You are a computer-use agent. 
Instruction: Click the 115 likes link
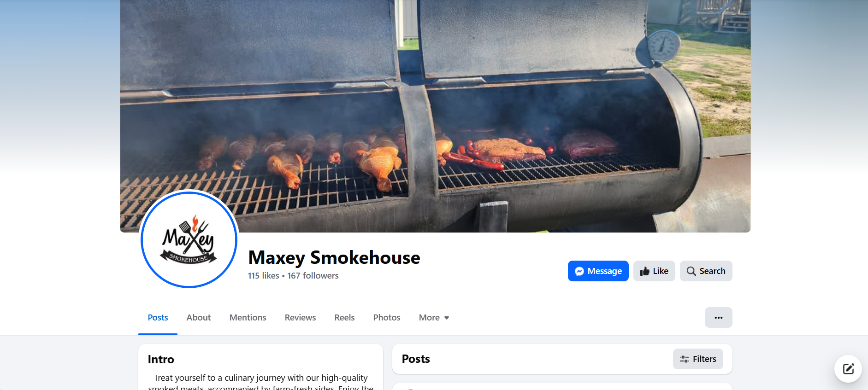click(264, 276)
